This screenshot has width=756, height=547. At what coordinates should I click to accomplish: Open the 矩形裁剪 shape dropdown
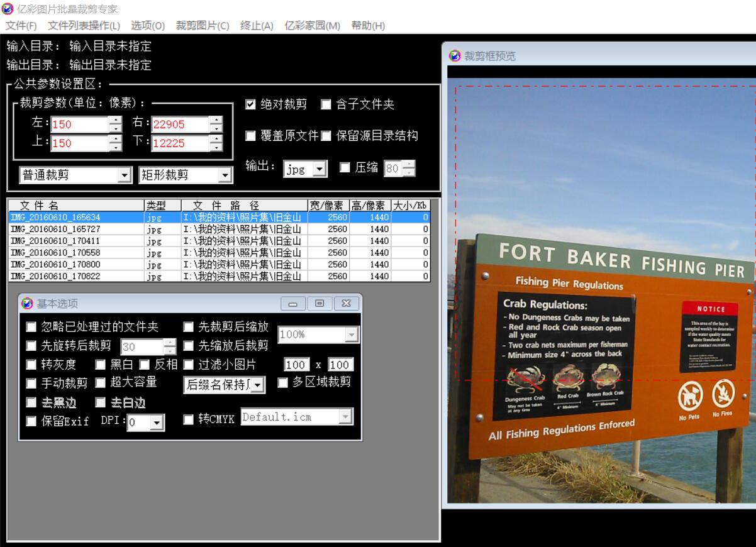(x=225, y=175)
